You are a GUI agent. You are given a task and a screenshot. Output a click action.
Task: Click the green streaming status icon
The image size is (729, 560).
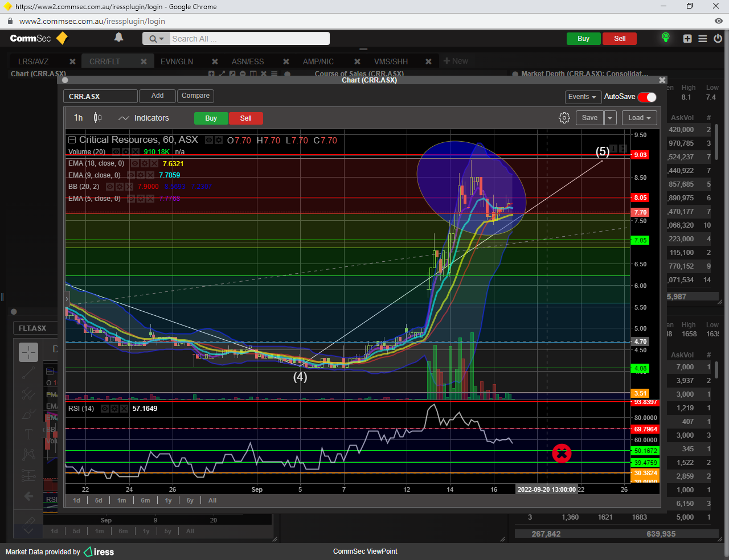pos(665,38)
